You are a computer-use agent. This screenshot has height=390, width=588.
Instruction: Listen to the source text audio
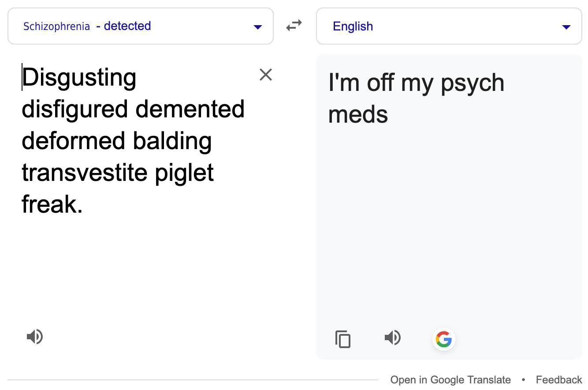pos(35,337)
